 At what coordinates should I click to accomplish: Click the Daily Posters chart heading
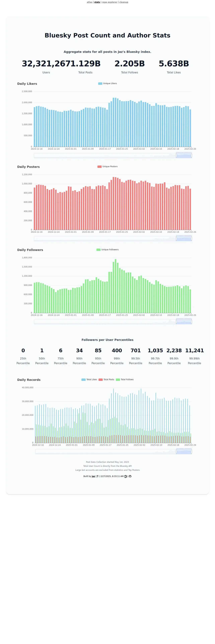pyautogui.click(x=28, y=167)
